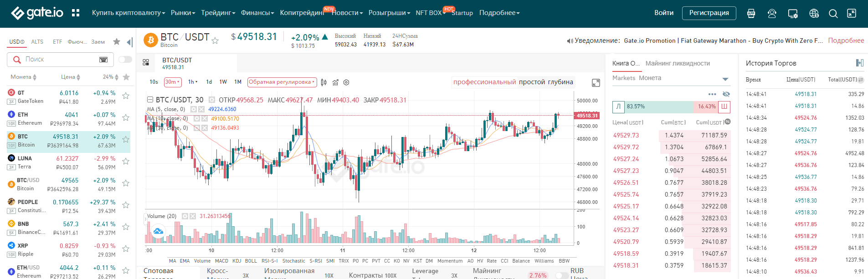Open the display settings monitor icon
This screenshot has width=868, height=279.
pyautogui.click(x=793, y=14)
